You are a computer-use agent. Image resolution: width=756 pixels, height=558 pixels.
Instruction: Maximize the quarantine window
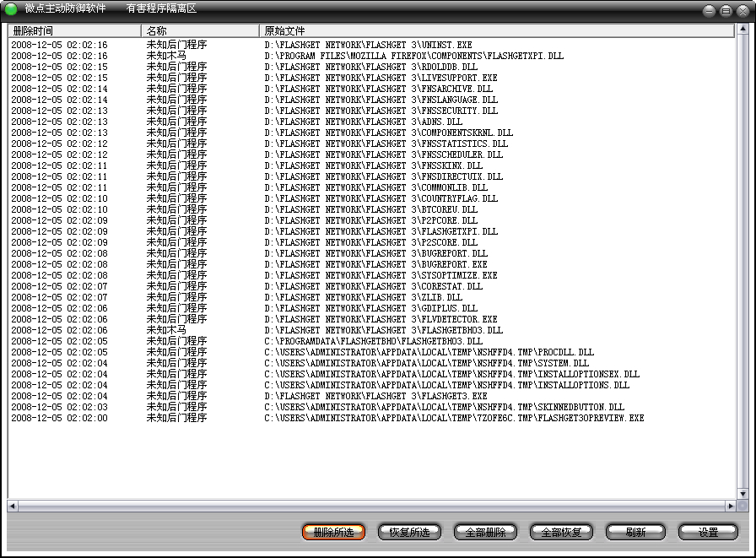pyautogui.click(x=725, y=10)
